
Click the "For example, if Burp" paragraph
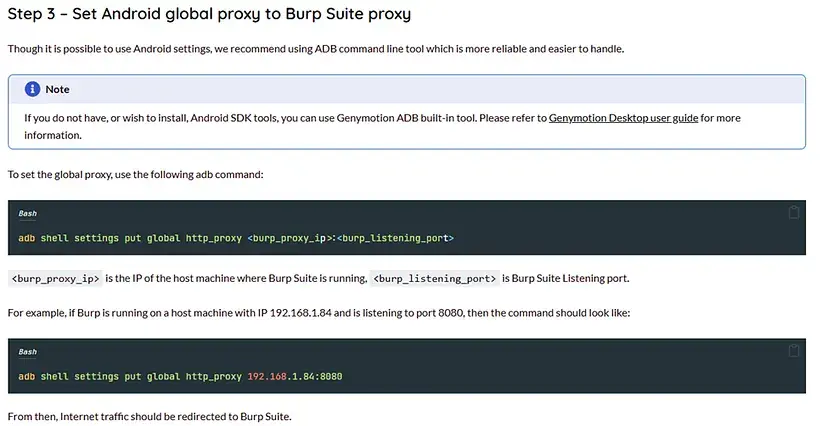(318, 313)
